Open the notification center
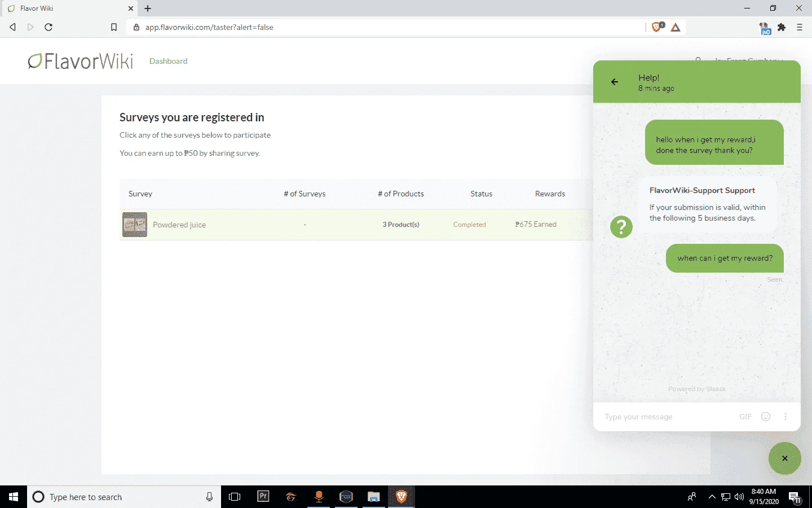Screen dimensions: 812x508 pyautogui.click(x=795, y=497)
